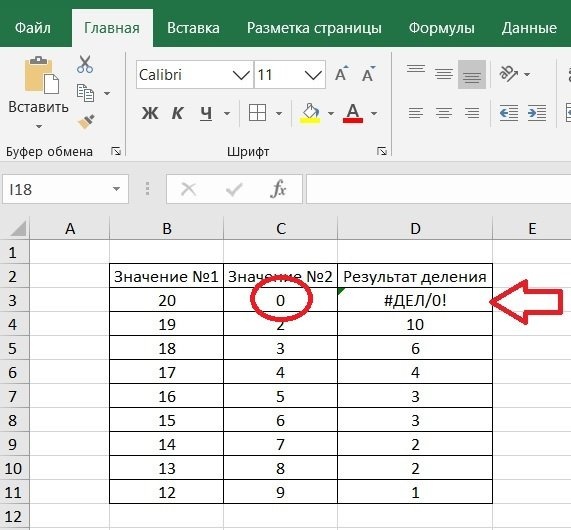Click the cancel X in formula bar
Image resolution: width=571 pixels, height=530 pixels.
189,189
